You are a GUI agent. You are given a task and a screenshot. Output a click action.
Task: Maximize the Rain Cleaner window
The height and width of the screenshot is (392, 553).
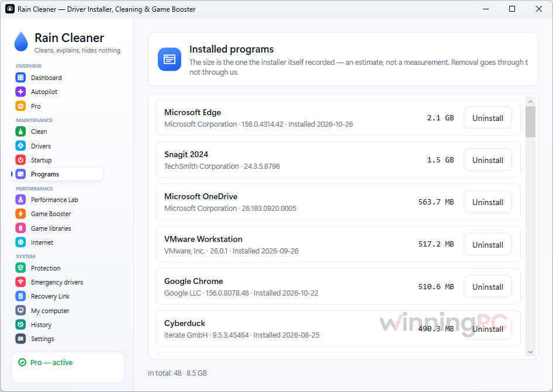[512, 9]
